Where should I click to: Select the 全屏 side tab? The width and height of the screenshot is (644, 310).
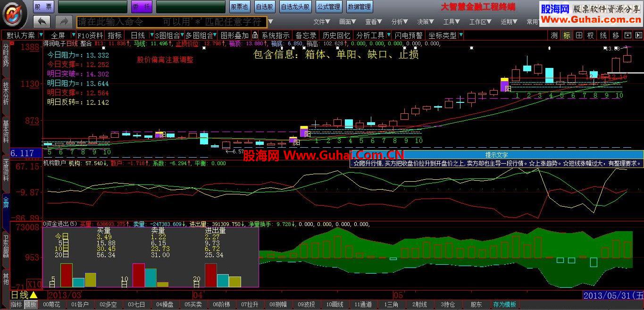pyautogui.click(x=6, y=202)
